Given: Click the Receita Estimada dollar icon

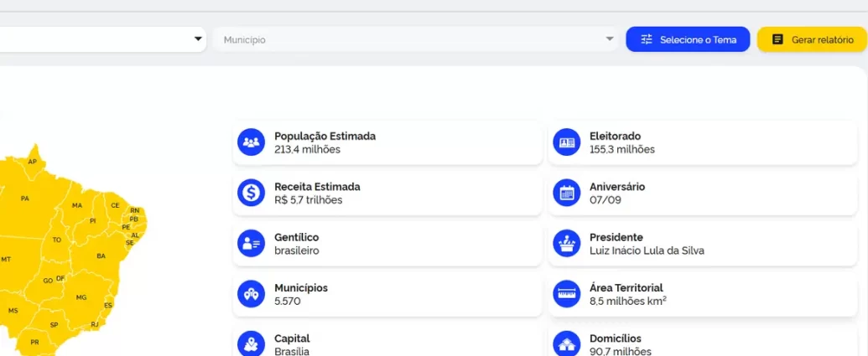Looking at the screenshot, I should (x=251, y=193).
